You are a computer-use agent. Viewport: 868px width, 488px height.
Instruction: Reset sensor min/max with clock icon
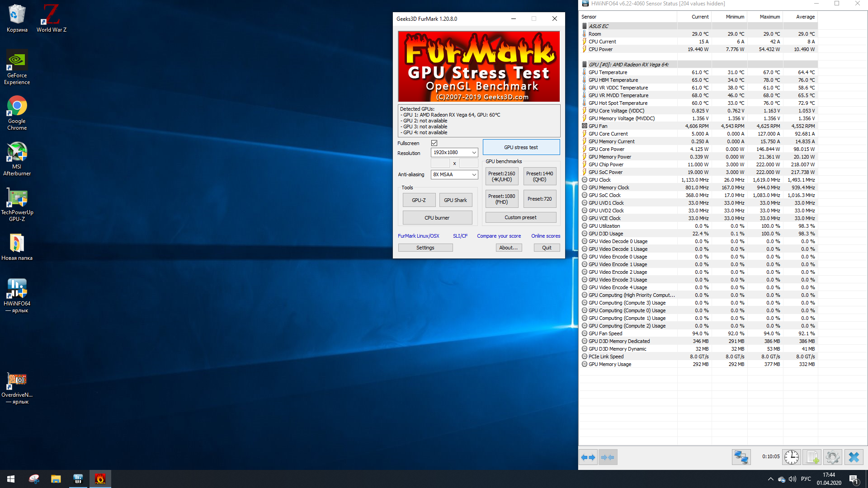(x=791, y=457)
